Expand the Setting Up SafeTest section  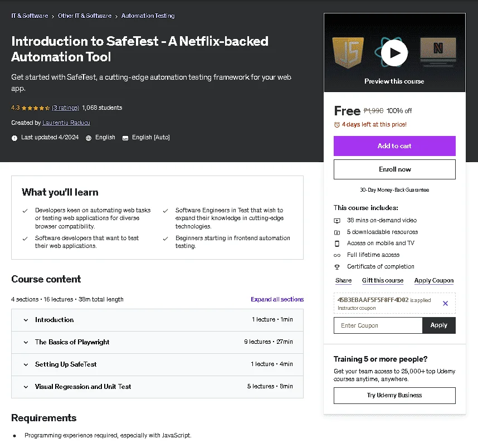157,364
